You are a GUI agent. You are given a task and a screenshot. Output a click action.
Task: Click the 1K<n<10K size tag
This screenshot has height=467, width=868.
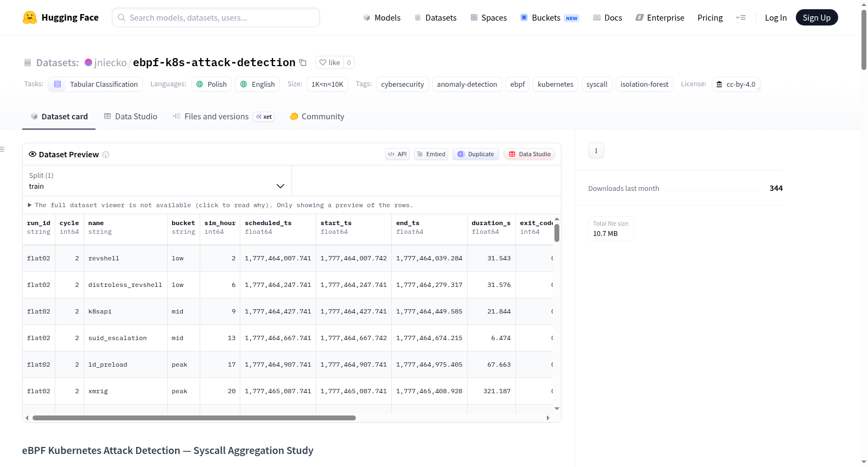point(327,84)
